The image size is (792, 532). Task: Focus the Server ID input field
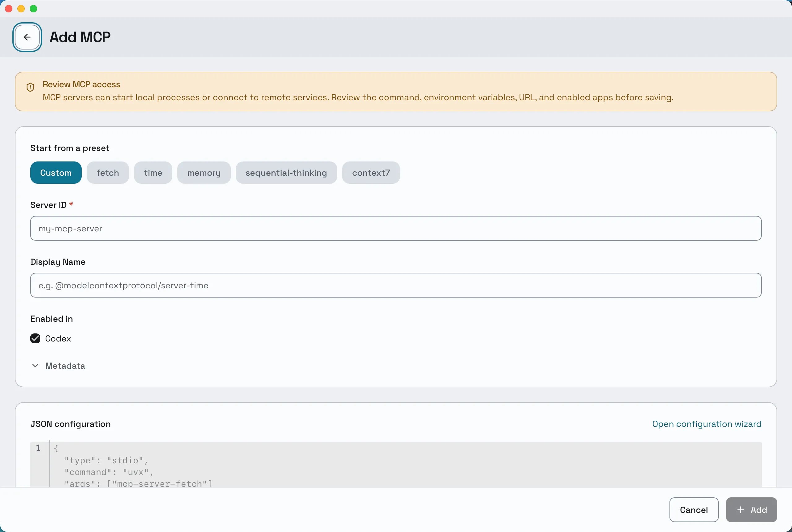tap(396, 228)
